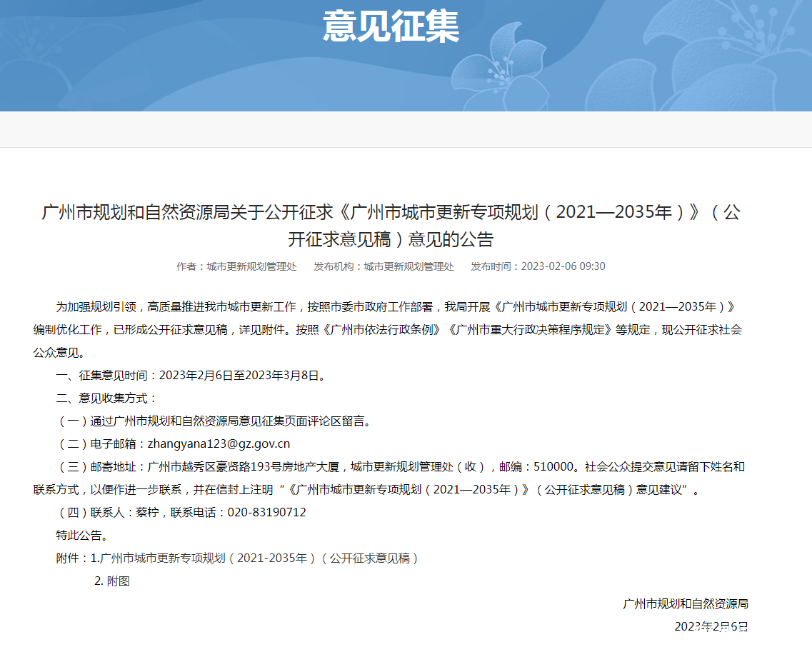Click the line 联系方式，以便作进一步联系
The image size is (812, 647).
tap(366, 489)
